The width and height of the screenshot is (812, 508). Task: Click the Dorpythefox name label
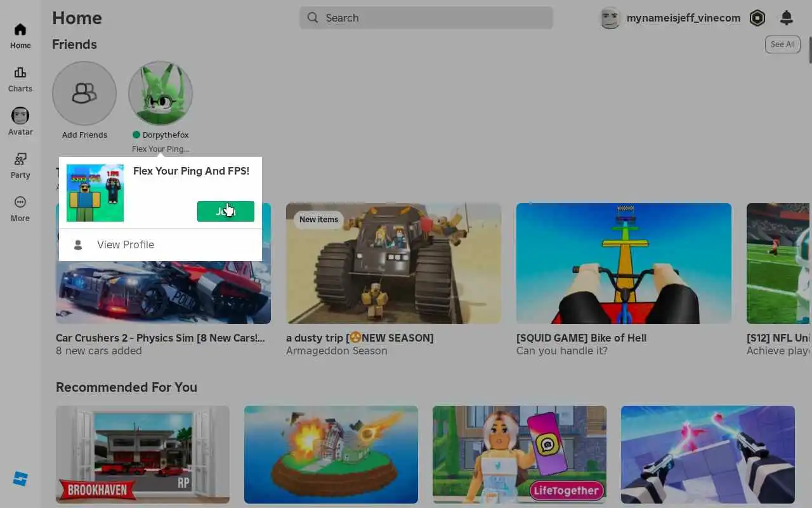point(166,135)
